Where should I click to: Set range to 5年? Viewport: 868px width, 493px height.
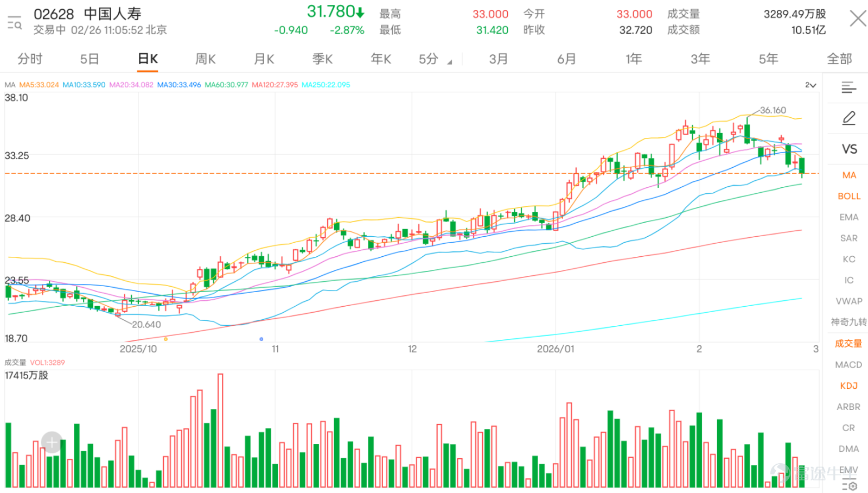coord(768,59)
